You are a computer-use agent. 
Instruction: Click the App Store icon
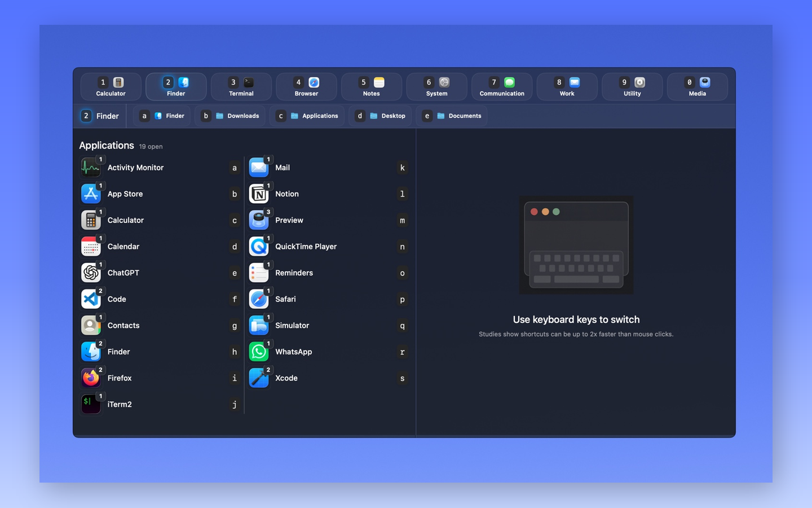tap(91, 194)
